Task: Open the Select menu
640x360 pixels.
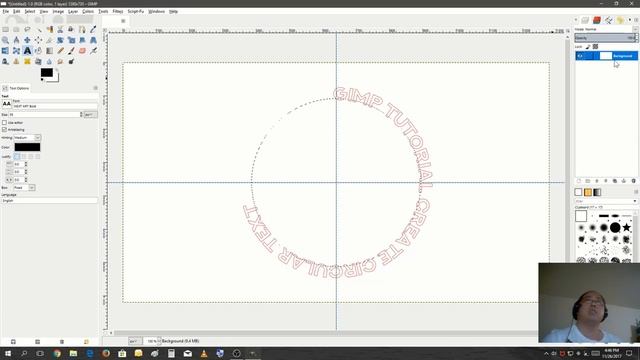Action: [29, 11]
